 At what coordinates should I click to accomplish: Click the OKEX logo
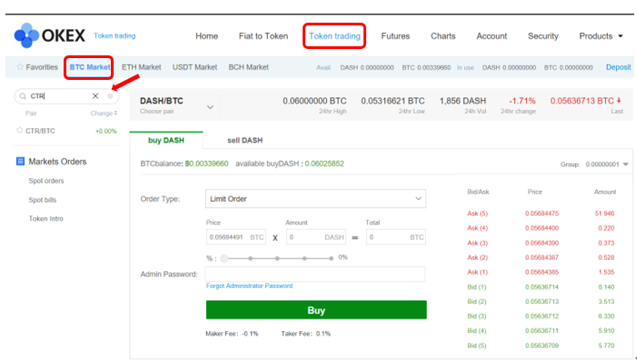[x=50, y=35]
